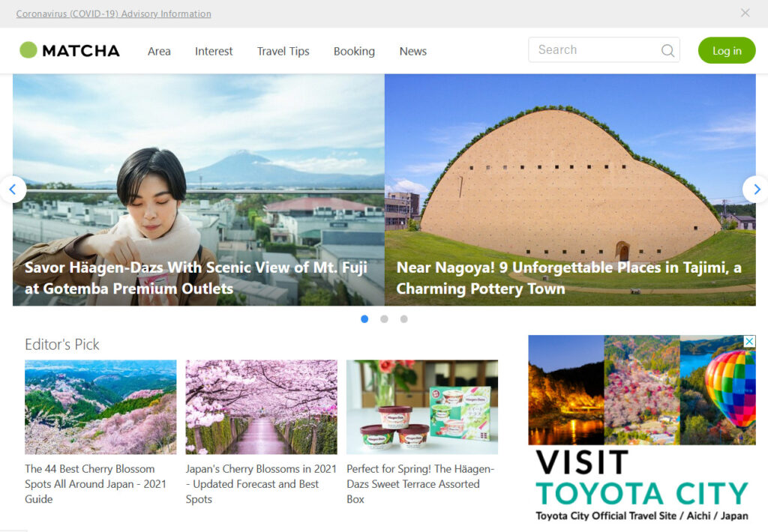Screen dimensions: 768x532
Task: Click the Log in button
Action: [727, 50]
